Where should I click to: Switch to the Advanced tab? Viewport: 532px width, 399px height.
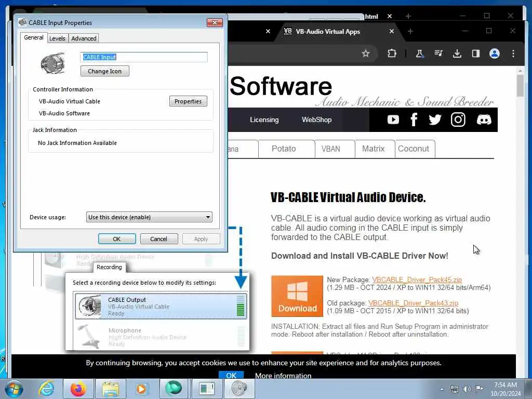coord(84,38)
